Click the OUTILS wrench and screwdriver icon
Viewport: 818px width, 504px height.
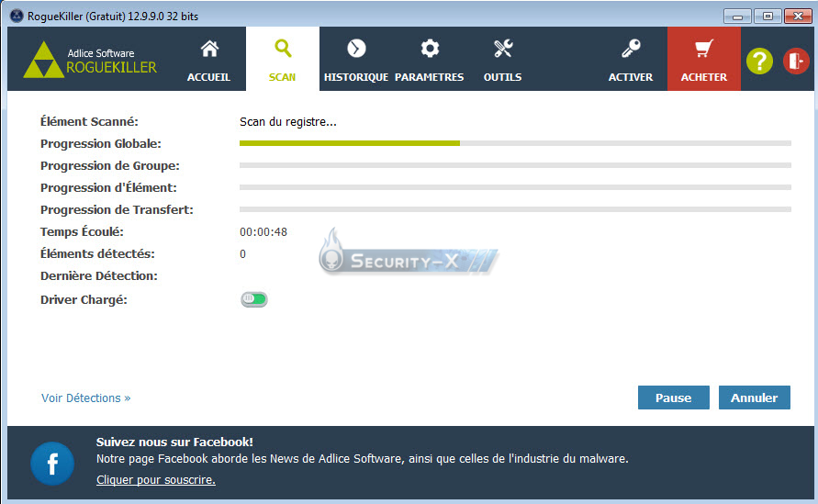pyautogui.click(x=503, y=49)
